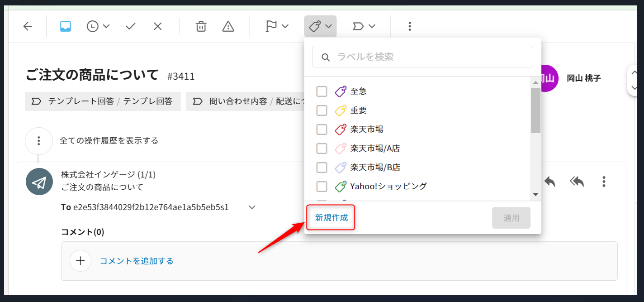This screenshot has width=644, height=302.
Task: Click the spam warning triangle icon
Action: coord(228,26)
